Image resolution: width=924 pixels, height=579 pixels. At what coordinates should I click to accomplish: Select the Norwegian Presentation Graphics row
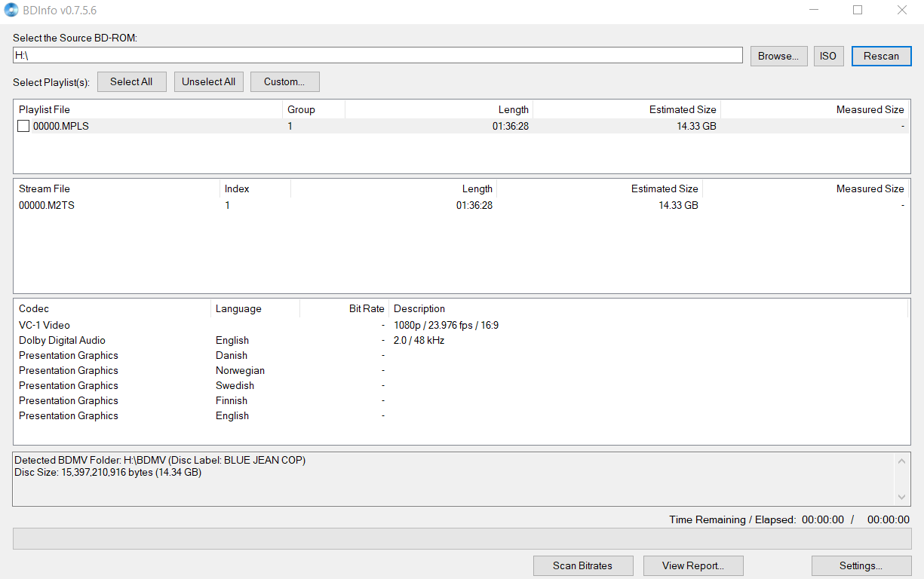click(462, 371)
